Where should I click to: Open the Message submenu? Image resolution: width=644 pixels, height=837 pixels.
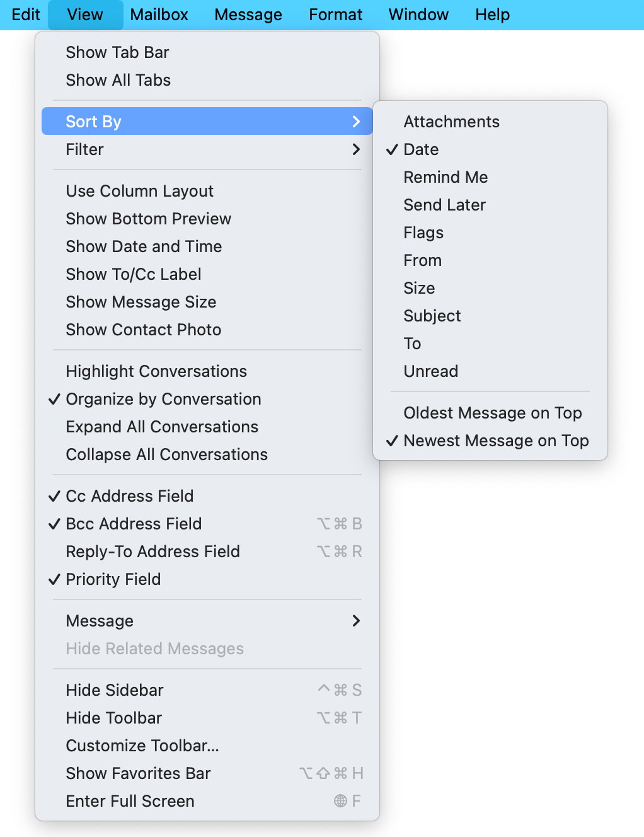coord(99,621)
